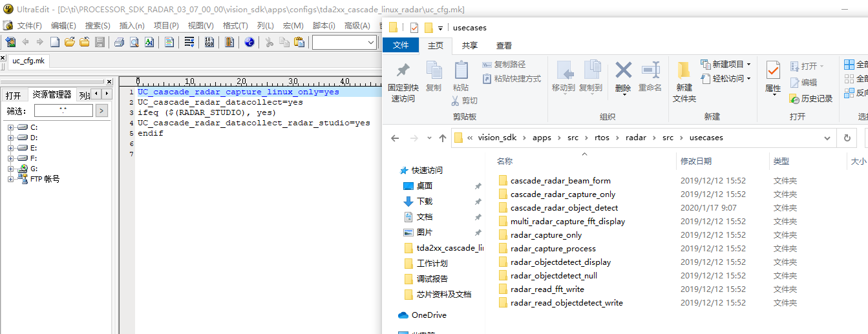868x334 pixels.
Task: Open 文件(F) menu in UltraEdit
Action: 29,26
